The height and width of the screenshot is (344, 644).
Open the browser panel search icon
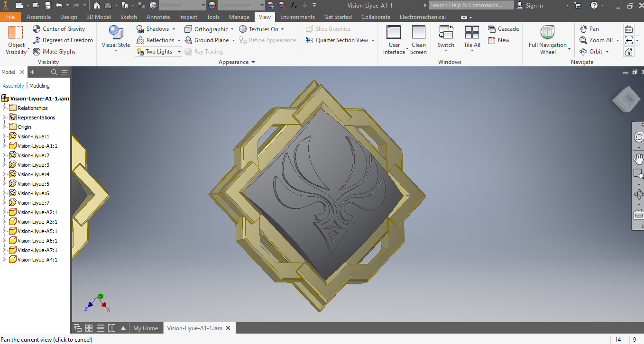[x=54, y=72]
